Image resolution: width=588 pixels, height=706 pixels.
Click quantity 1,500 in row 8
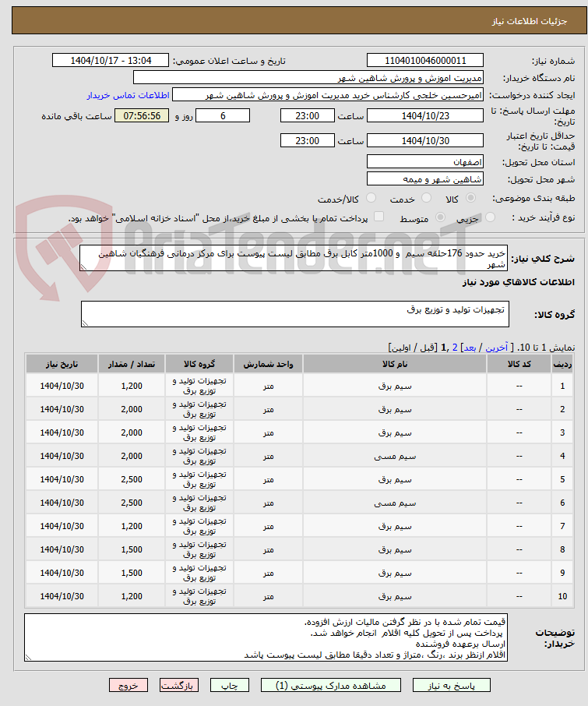132,549
